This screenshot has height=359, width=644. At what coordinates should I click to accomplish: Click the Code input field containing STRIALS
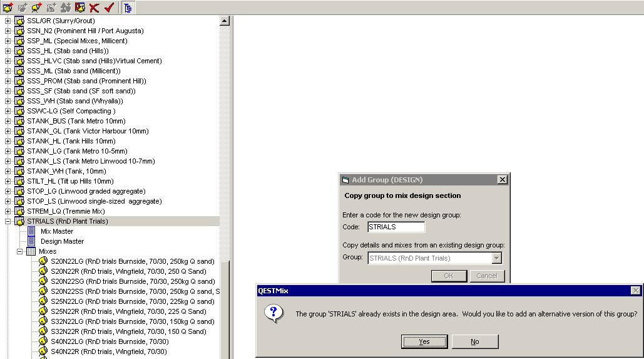pyautogui.click(x=396, y=227)
